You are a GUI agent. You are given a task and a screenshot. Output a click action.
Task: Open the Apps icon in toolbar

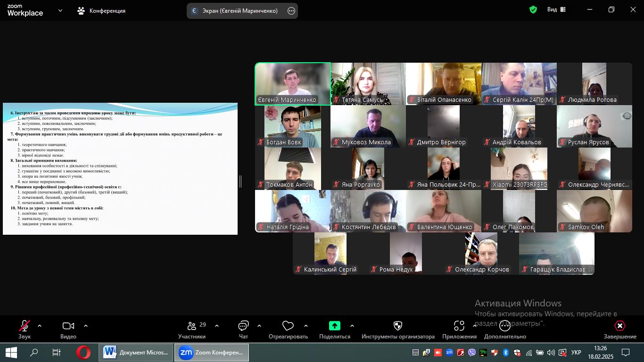pyautogui.click(x=459, y=326)
